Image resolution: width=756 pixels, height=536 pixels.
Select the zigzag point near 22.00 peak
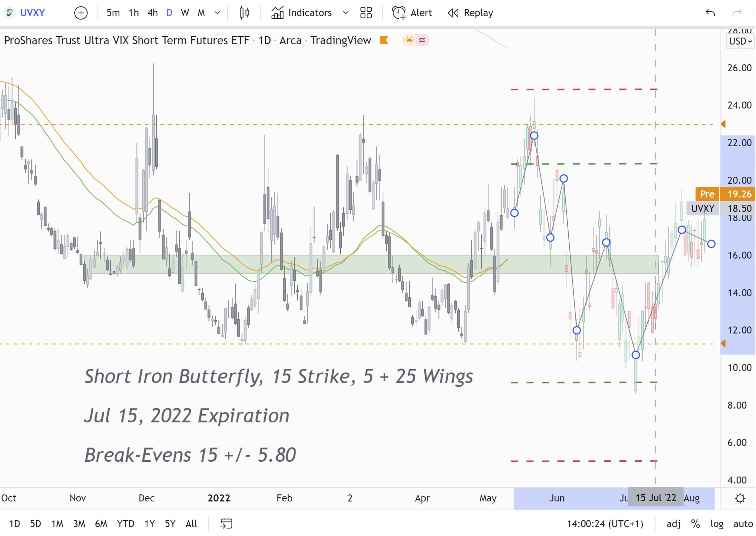534,136
